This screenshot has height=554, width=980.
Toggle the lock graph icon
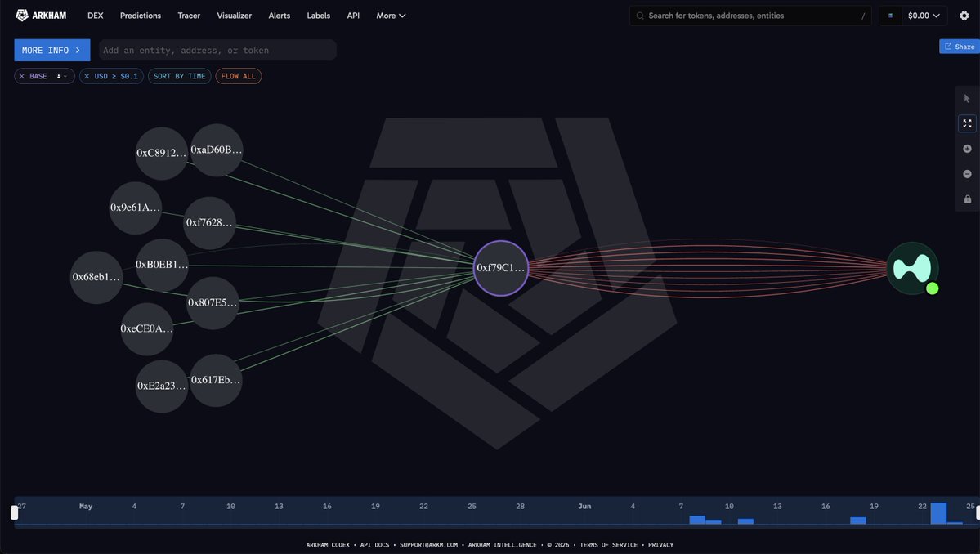tap(967, 199)
